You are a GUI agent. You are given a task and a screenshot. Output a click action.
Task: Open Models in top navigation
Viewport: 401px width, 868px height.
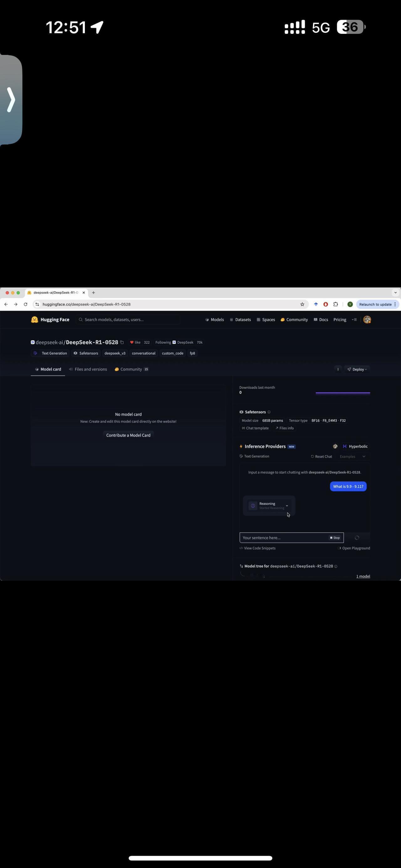[215, 319]
